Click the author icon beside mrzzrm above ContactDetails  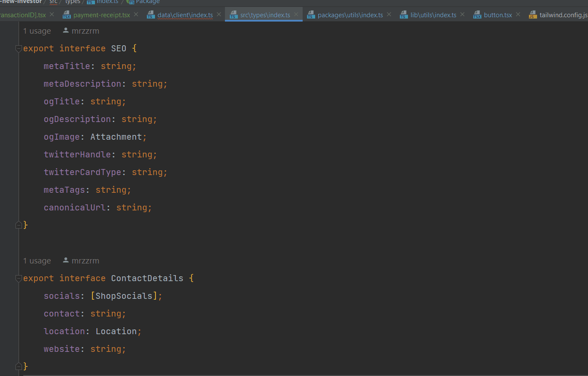[x=66, y=260]
